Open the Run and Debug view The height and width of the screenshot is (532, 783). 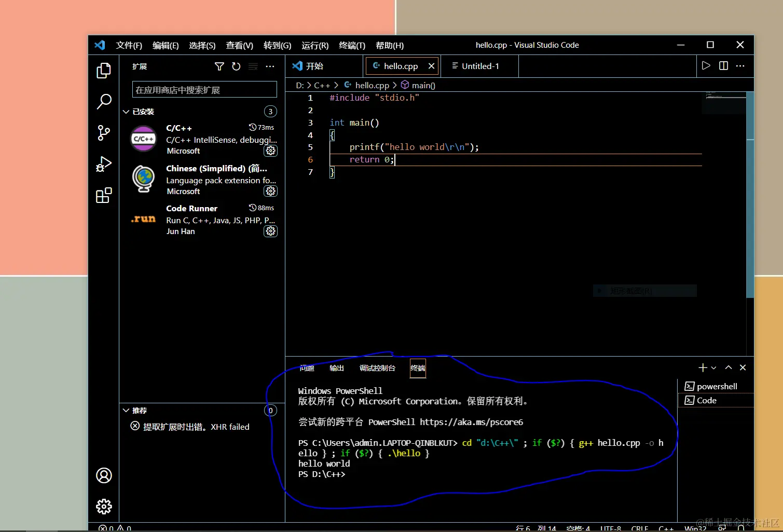tap(104, 164)
